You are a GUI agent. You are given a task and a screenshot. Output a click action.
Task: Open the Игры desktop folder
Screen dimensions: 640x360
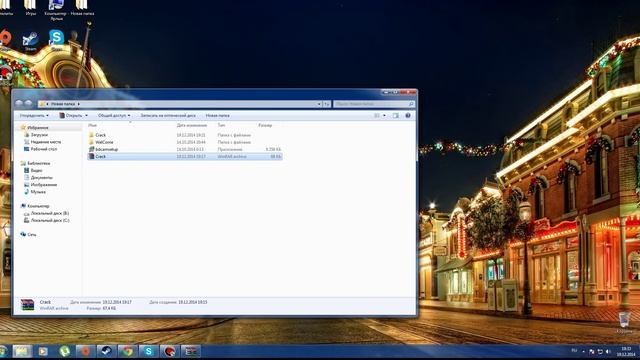pos(30,7)
